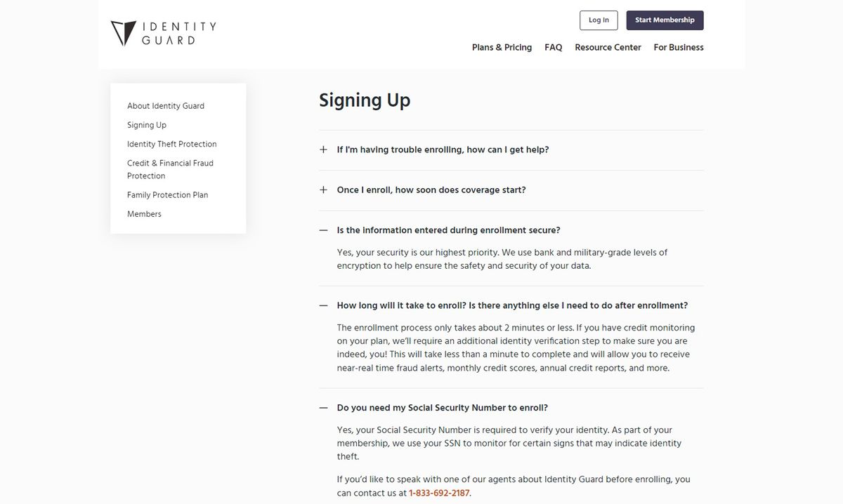This screenshot has height=504, width=843.
Task: Click plus icon beside coverage start question
Action: [x=323, y=190]
